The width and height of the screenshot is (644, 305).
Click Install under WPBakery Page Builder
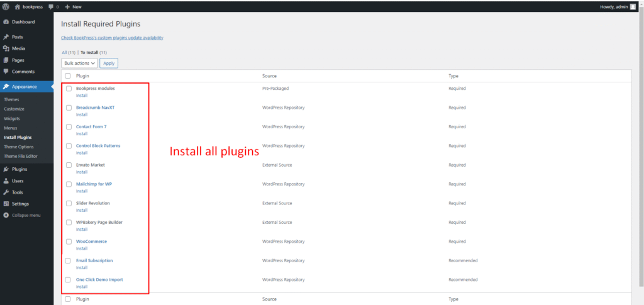point(82,230)
